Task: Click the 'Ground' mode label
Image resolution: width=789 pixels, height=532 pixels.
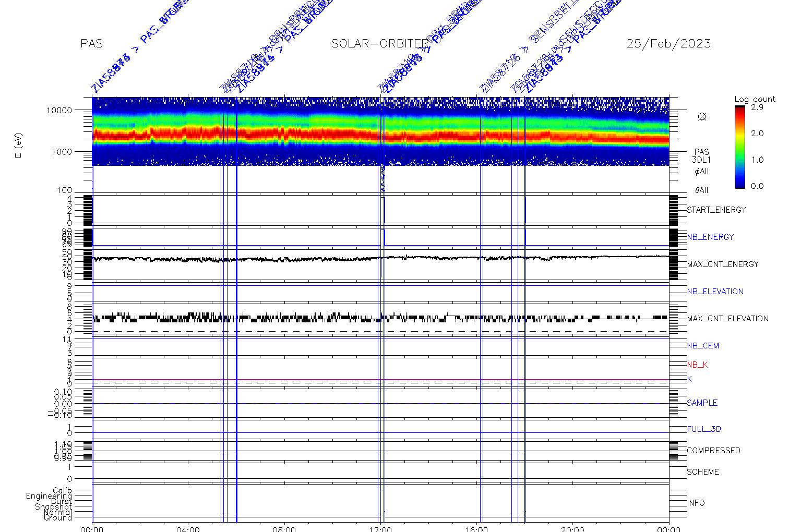Action: point(58,518)
